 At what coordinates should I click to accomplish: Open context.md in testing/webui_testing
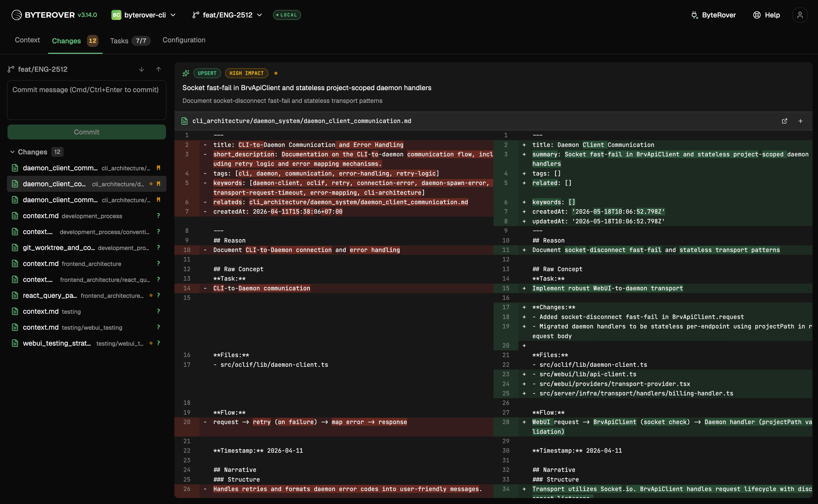[x=87, y=327]
